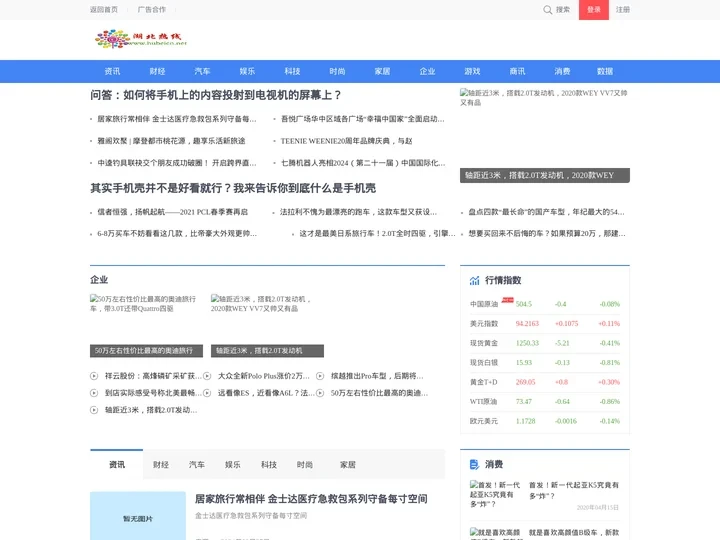Click top-right 轴距近3米 WEY VV7 banner image
Viewport: 720px width, 540px height.
point(545,135)
